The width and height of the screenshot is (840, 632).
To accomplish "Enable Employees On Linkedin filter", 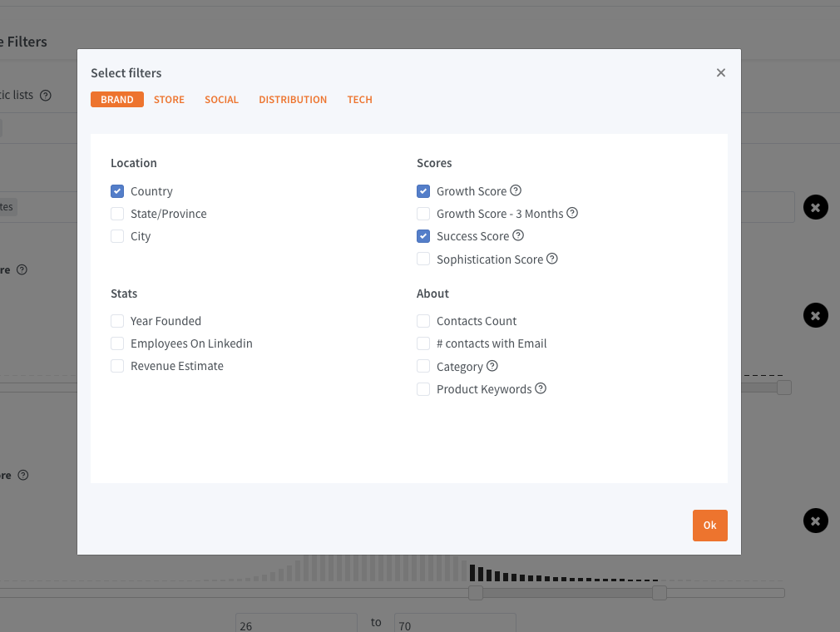I will pyautogui.click(x=117, y=343).
